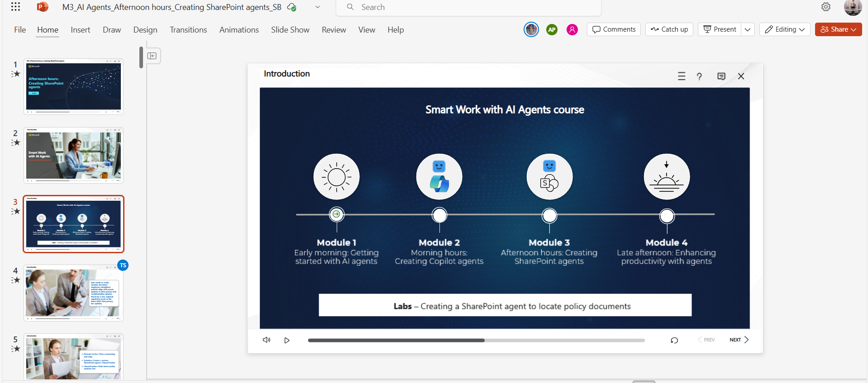Go to previous slide with PREV
The width and height of the screenshot is (868, 383).
coord(706,340)
